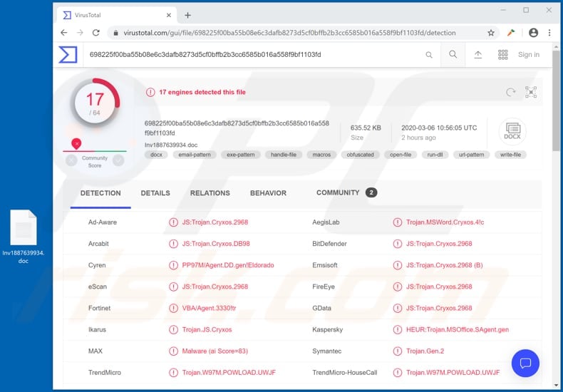The height and width of the screenshot is (392, 563).
Task: Click the browser address bar URL
Action: [289, 33]
